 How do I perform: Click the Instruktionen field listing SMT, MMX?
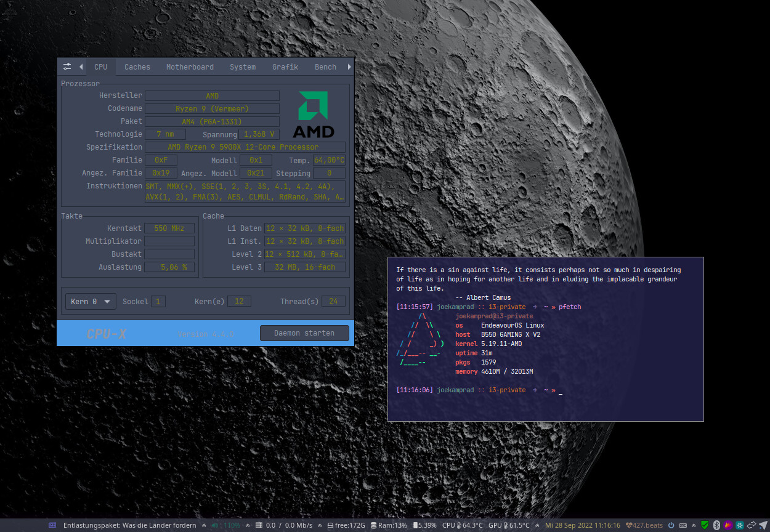(245, 191)
